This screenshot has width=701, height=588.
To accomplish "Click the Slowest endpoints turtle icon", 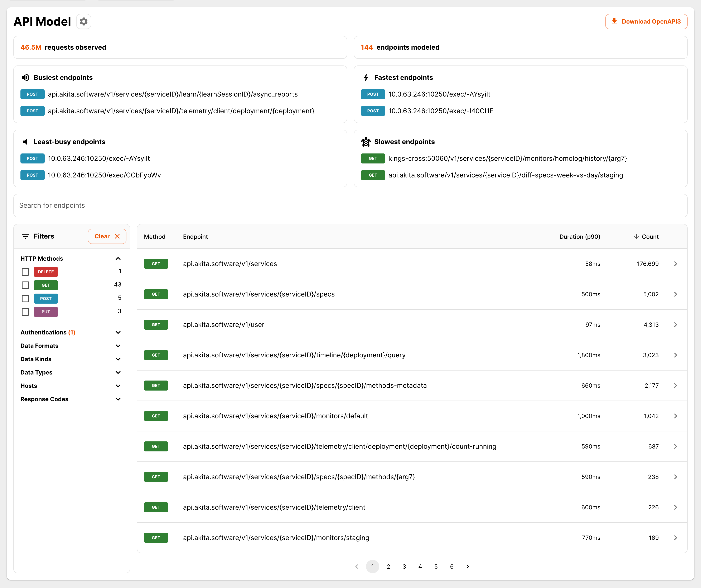I will [x=366, y=142].
